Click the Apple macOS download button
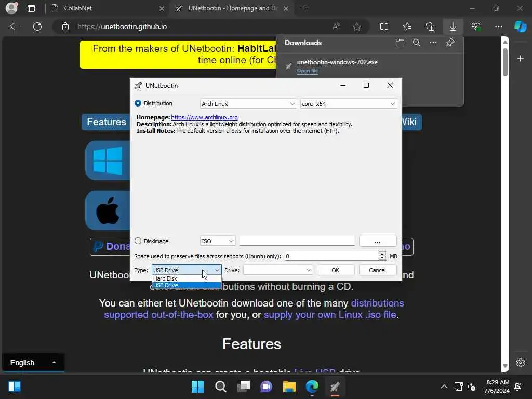 click(x=108, y=210)
